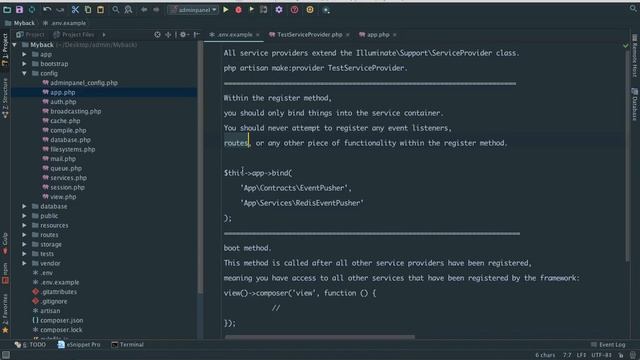Click the UTF-8 encoding in status bar
This screenshot has width=640, height=360.
click(x=601, y=355)
